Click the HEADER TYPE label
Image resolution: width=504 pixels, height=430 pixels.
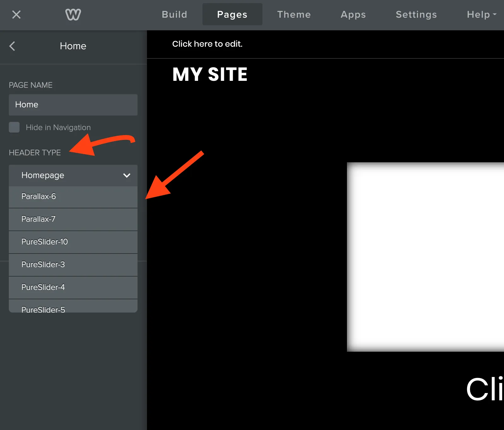click(35, 153)
